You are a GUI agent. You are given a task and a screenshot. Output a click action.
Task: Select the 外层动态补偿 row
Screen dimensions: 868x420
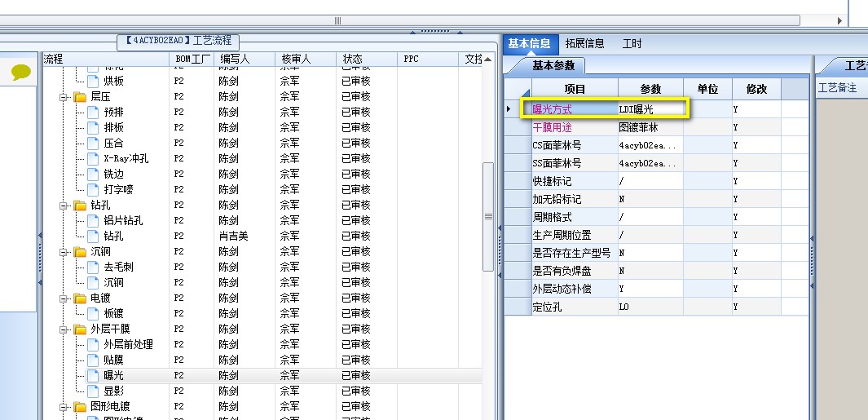click(657, 289)
